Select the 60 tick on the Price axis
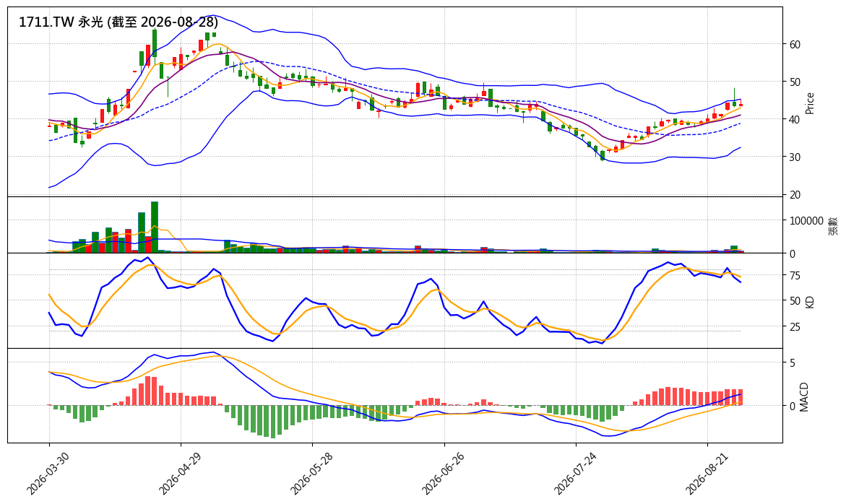The height and width of the screenshot is (504, 846). [795, 44]
